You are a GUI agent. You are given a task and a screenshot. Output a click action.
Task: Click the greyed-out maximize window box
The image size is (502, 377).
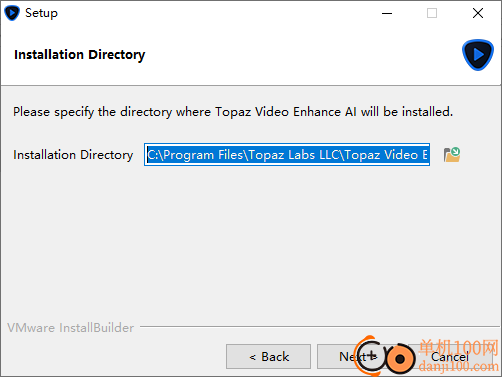tap(432, 13)
